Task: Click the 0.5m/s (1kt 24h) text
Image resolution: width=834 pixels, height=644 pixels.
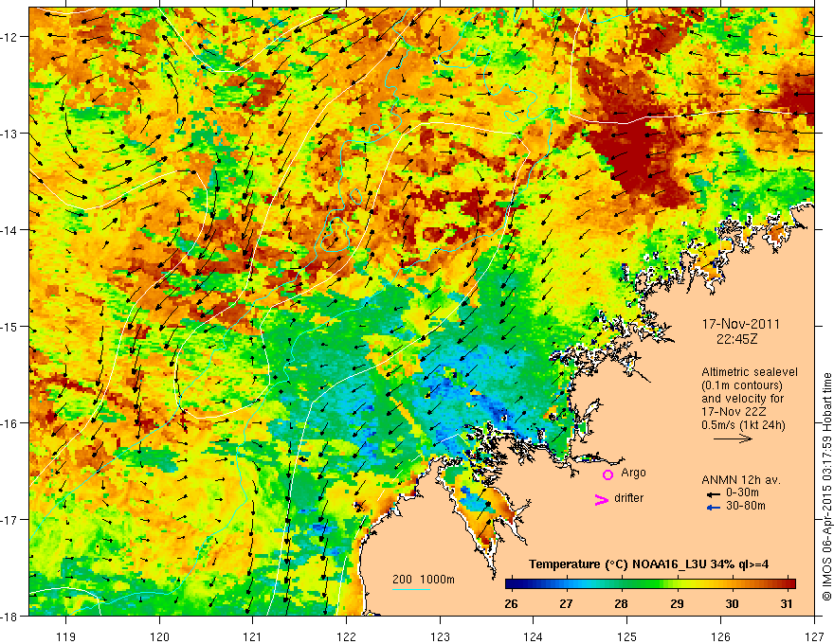Action: (x=743, y=425)
